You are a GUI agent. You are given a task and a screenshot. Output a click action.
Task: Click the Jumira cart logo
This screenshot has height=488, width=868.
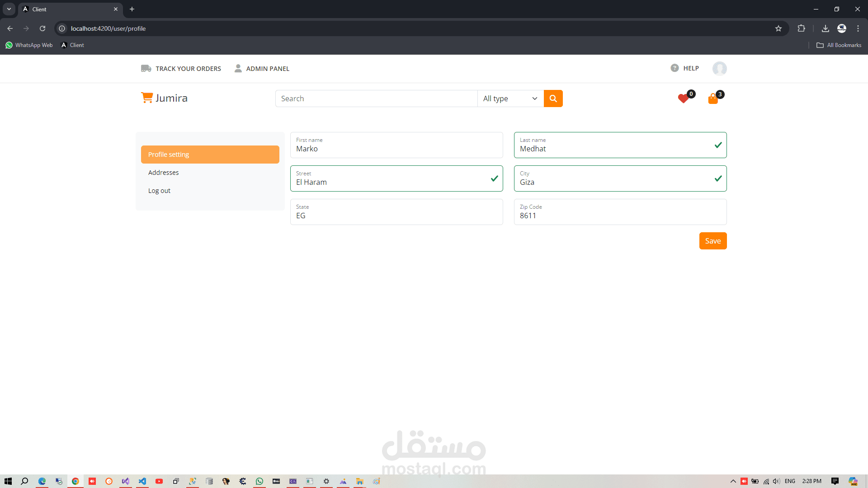(x=147, y=98)
